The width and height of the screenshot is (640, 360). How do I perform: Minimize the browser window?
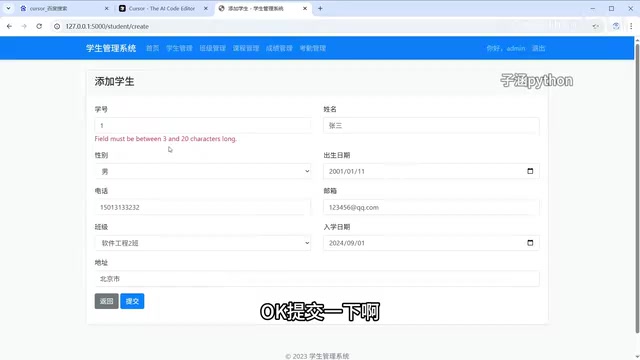click(593, 8)
